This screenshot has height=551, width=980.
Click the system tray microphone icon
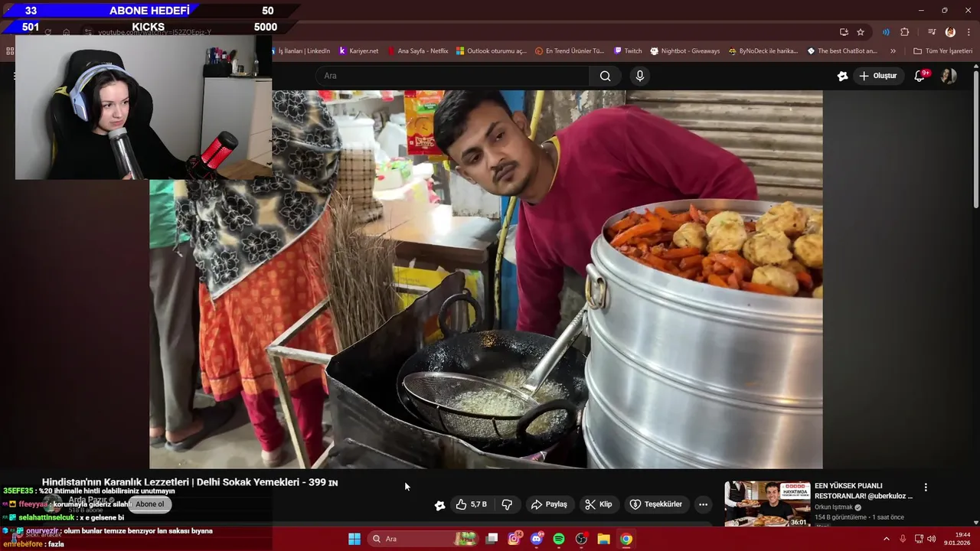pos(903,539)
